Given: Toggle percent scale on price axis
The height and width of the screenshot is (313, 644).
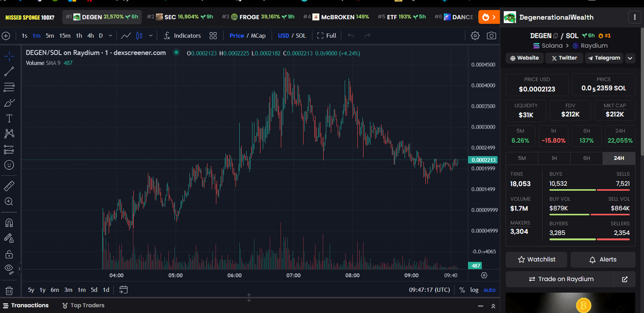Looking at the screenshot, I should 462,290.
